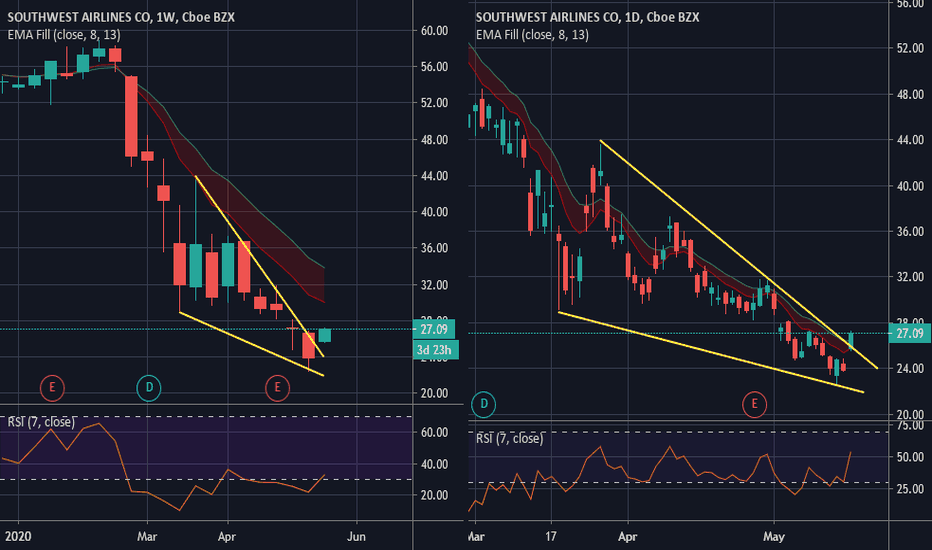932x550 pixels.
Task: Click the 60.00 price level on weekly price axis
Action: [434, 31]
